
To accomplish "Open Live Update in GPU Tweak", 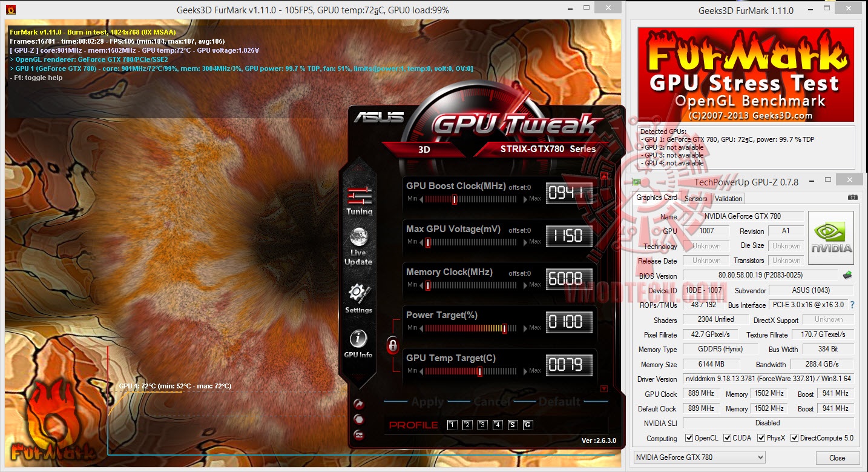I will [358, 247].
